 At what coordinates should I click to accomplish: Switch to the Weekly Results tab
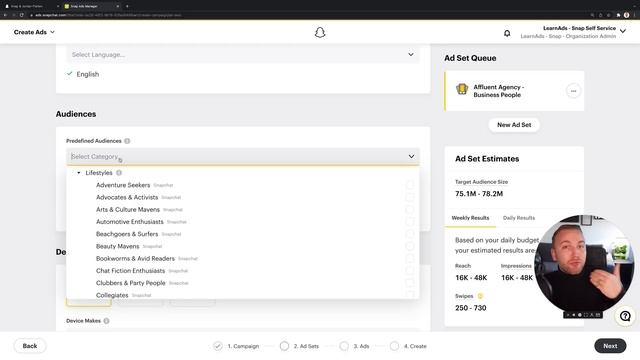(470, 218)
